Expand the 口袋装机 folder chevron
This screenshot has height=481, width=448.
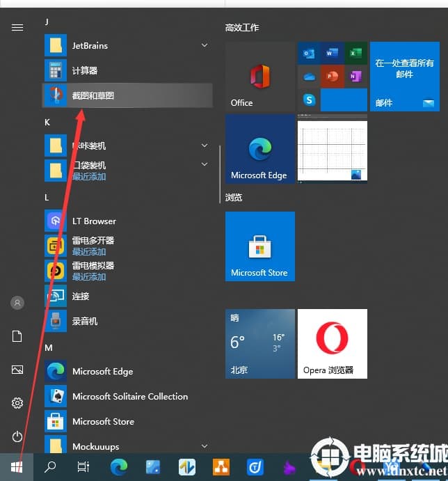[x=205, y=164]
